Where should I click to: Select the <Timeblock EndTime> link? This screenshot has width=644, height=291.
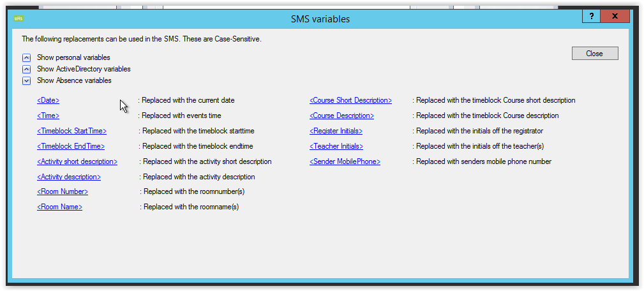tap(70, 147)
